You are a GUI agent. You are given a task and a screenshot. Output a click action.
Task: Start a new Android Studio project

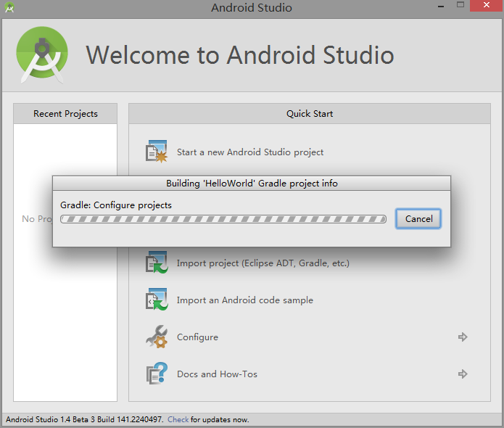click(x=250, y=152)
